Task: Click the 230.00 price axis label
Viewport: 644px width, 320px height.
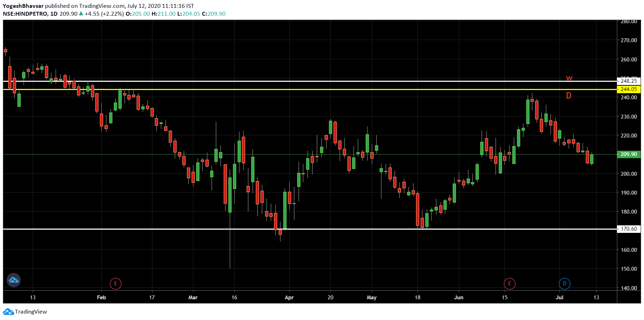Action: coord(629,116)
